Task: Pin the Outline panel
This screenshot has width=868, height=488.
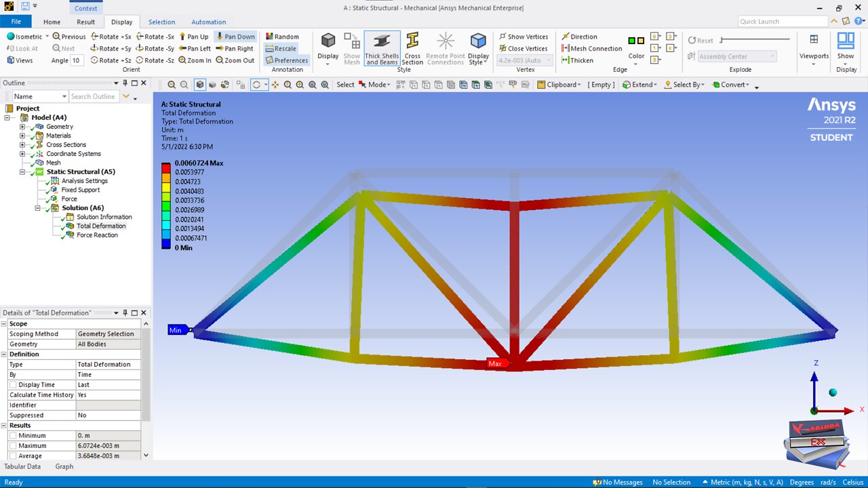Action: pos(125,83)
